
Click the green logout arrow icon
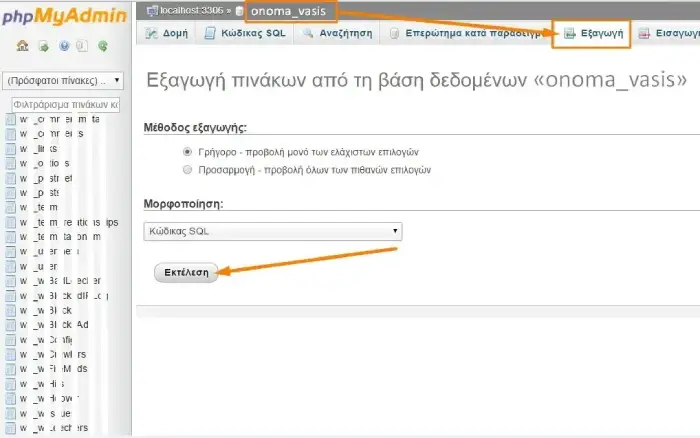[43, 46]
